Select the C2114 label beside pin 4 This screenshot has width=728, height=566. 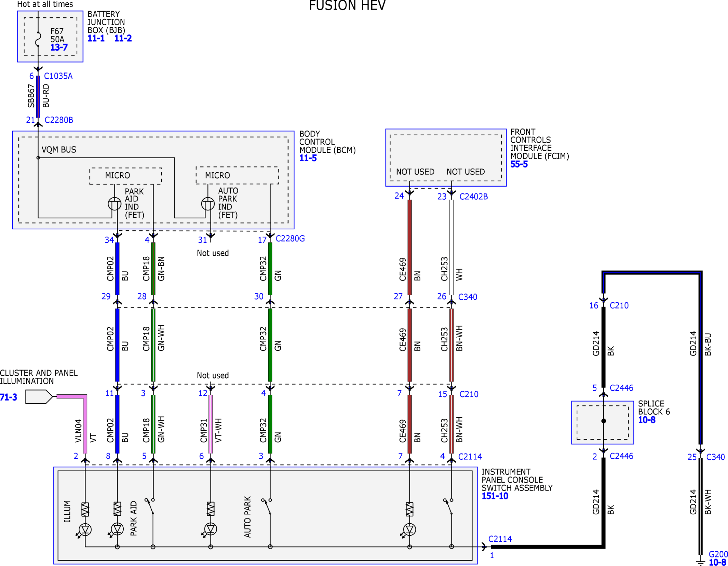click(x=470, y=457)
